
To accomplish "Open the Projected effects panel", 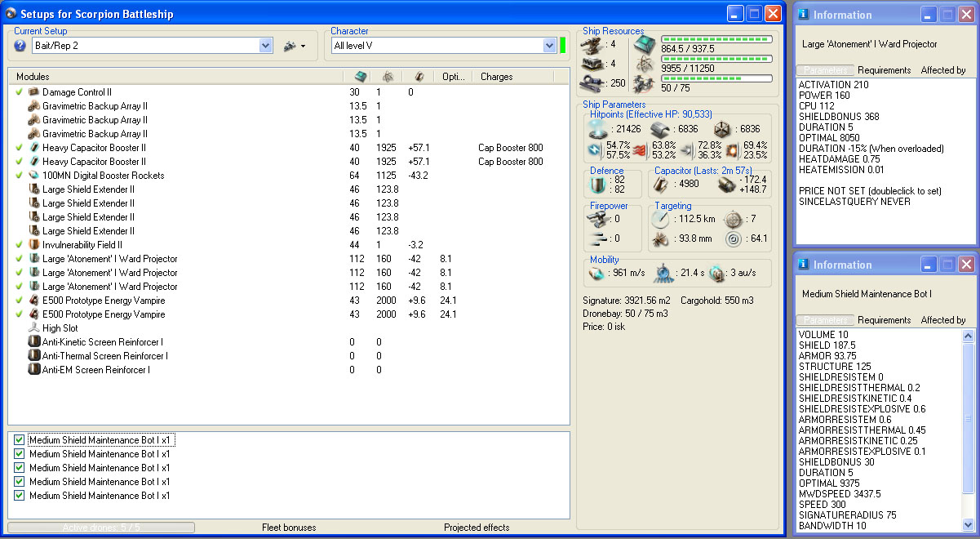I will [477, 528].
